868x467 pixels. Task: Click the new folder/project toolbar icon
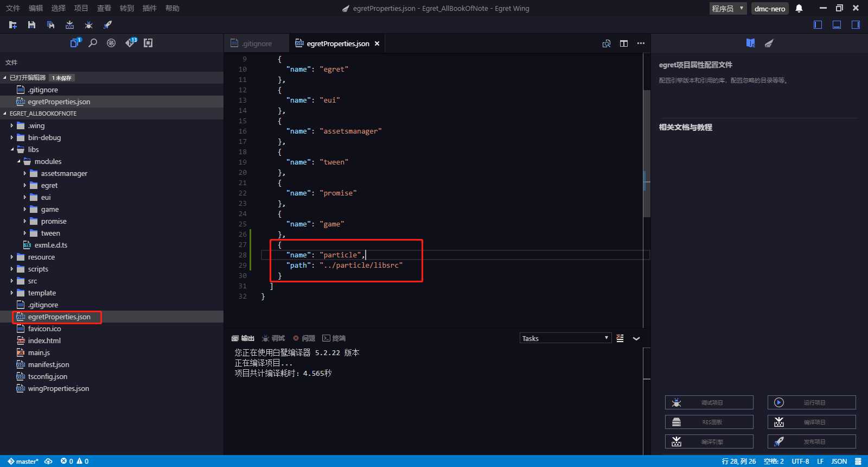(x=13, y=25)
